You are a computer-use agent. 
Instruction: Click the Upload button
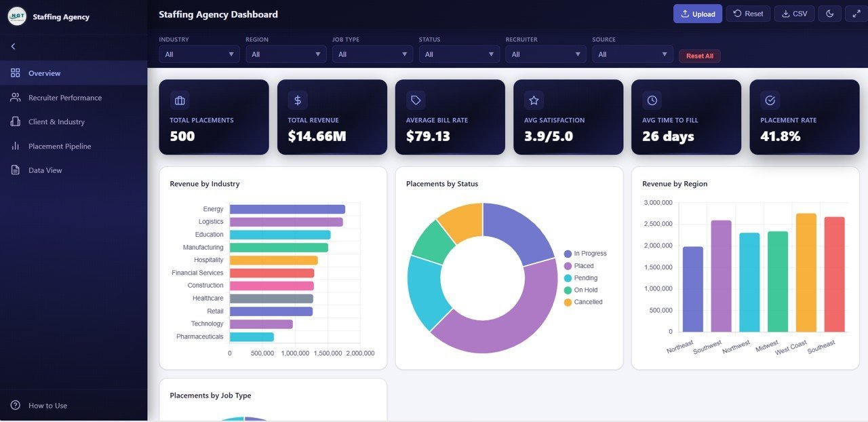pos(697,13)
